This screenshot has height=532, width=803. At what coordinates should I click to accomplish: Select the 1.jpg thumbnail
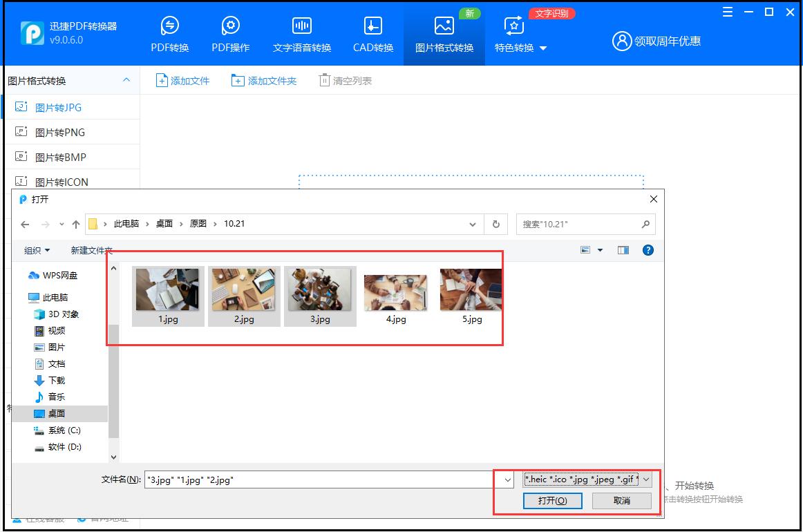pos(168,296)
